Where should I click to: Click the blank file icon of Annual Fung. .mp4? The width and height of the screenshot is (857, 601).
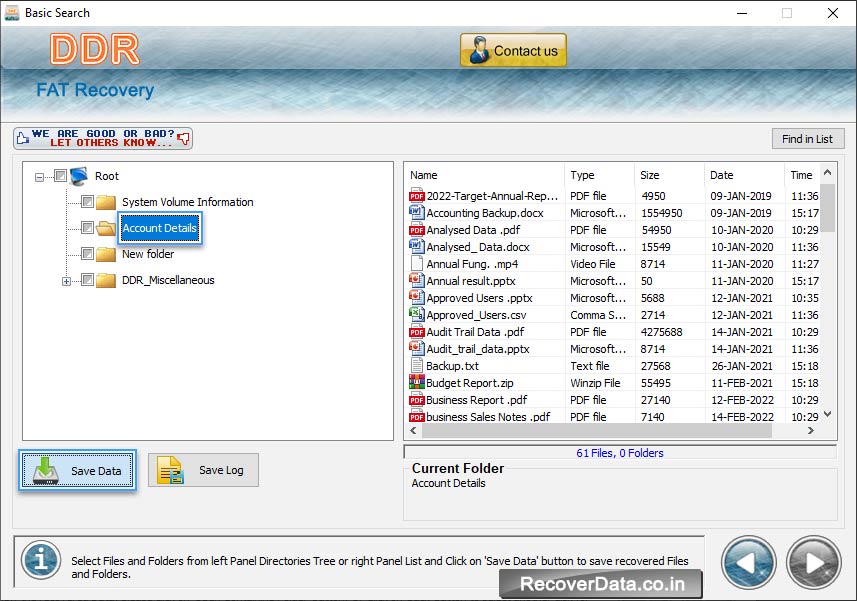[x=416, y=263]
